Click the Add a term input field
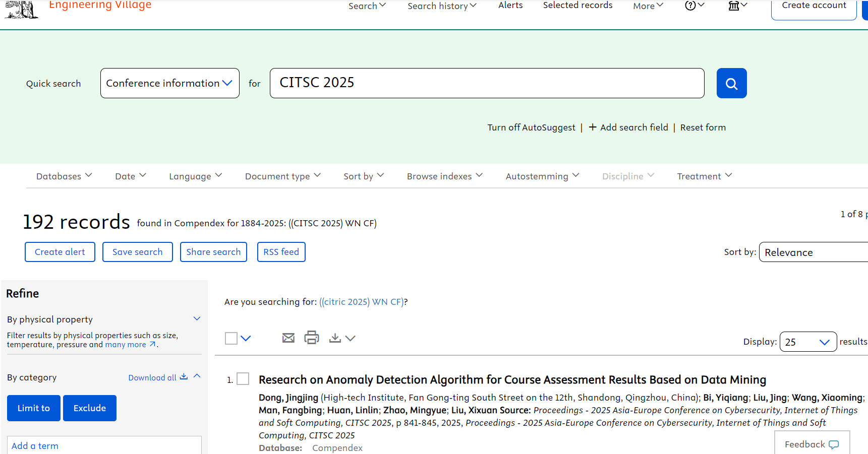Image resolution: width=868 pixels, height=454 pixels. pos(104,445)
